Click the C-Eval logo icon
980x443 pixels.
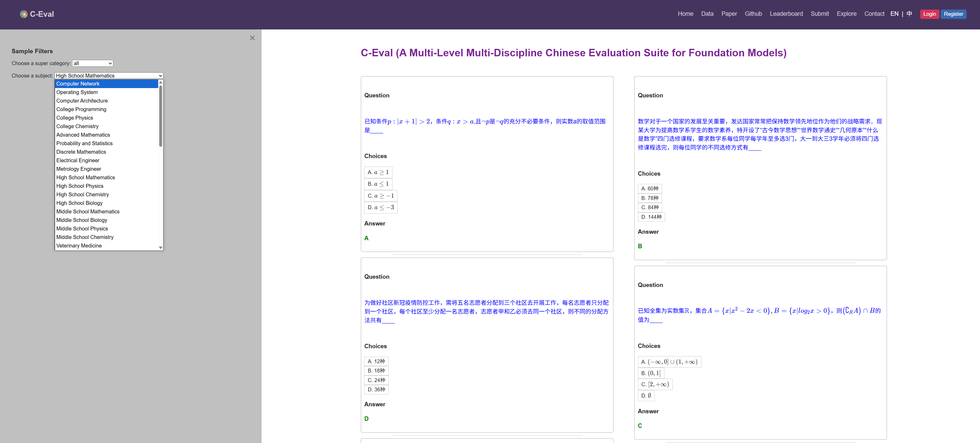pos(24,14)
